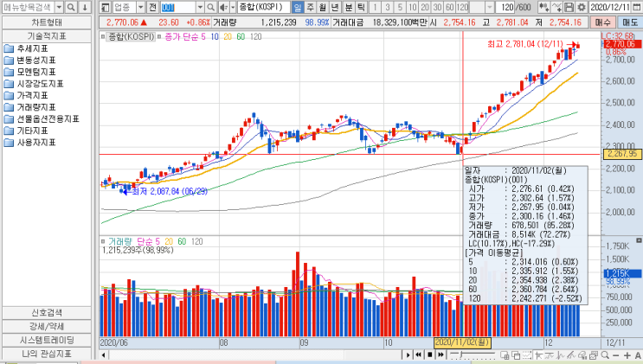The height and width of the screenshot is (364, 643).
Task: Click the play button in replay controls
Action: 408,354
